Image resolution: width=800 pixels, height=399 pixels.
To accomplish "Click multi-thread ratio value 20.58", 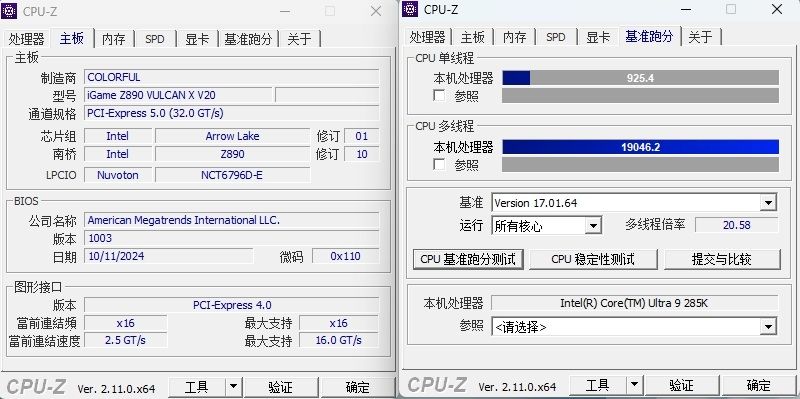I will point(737,225).
